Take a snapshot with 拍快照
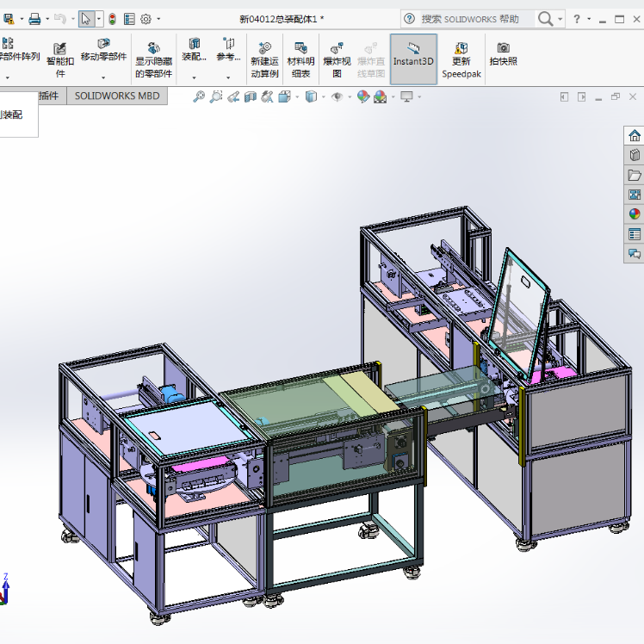 (503, 54)
